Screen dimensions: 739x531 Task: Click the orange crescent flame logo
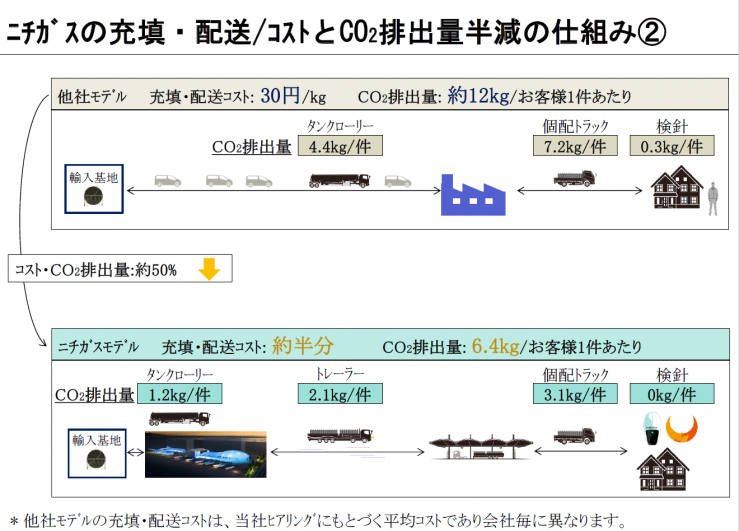pos(682,428)
